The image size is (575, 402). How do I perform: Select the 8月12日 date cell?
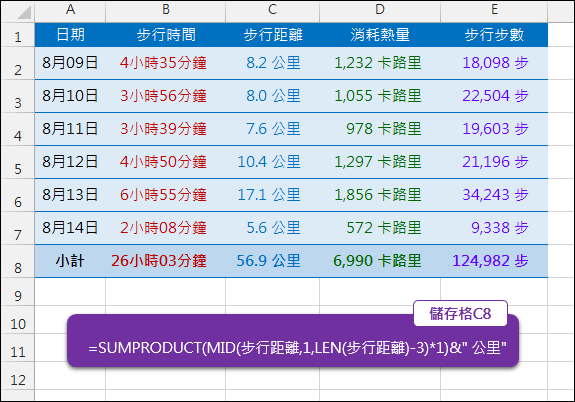pyautogui.click(x=70, y=162)
